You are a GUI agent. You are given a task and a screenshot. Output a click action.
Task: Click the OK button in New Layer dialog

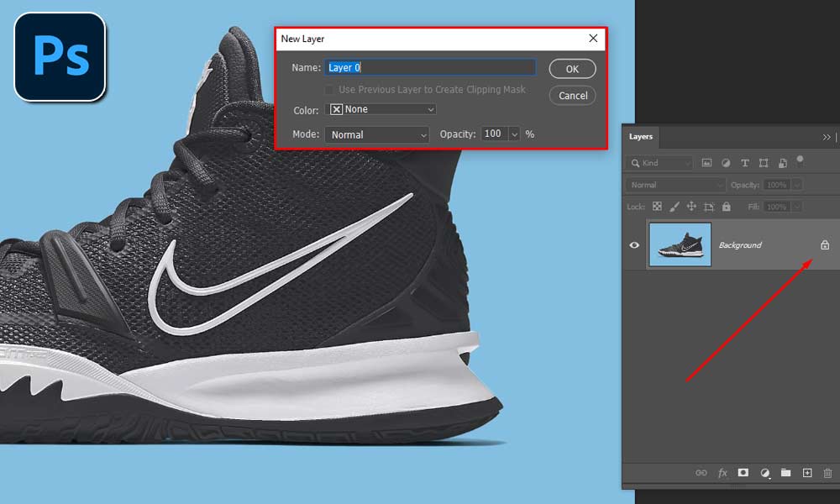click(572, 69)
